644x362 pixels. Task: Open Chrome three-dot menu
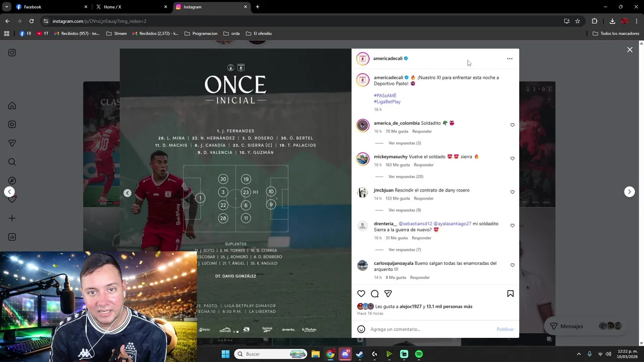pos(637,21)
